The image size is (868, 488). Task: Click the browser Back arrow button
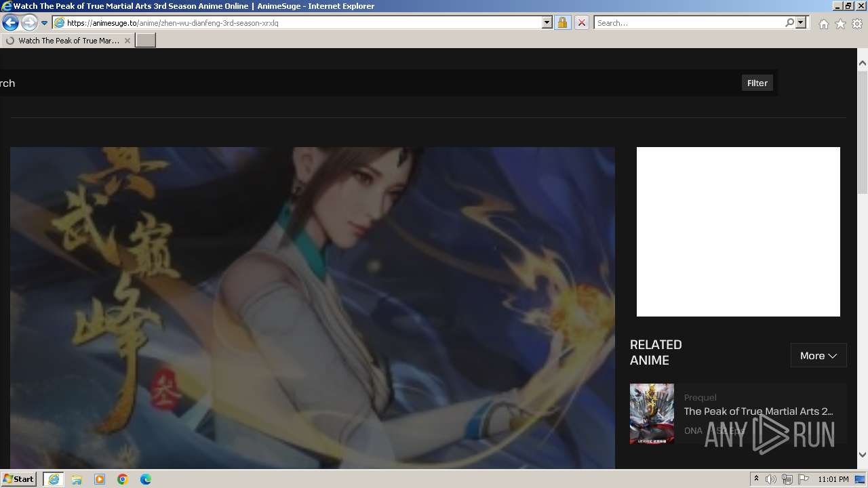click(x=10, y=22)
